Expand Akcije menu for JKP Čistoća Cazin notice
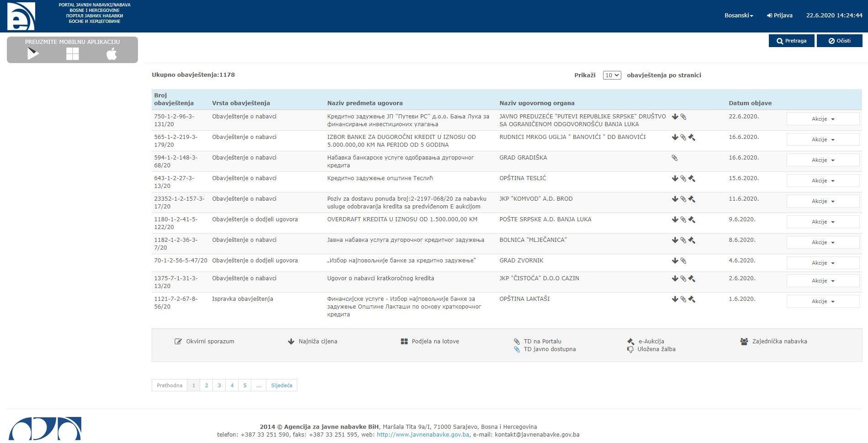This screenshot has height=443, width=868. [823, 281]
